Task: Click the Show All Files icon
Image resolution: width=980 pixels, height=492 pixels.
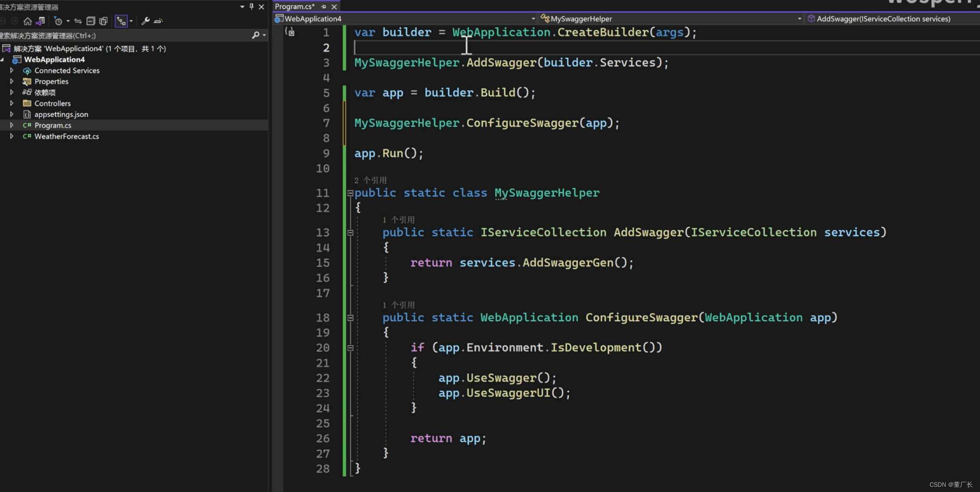Action: click(104, 21)
